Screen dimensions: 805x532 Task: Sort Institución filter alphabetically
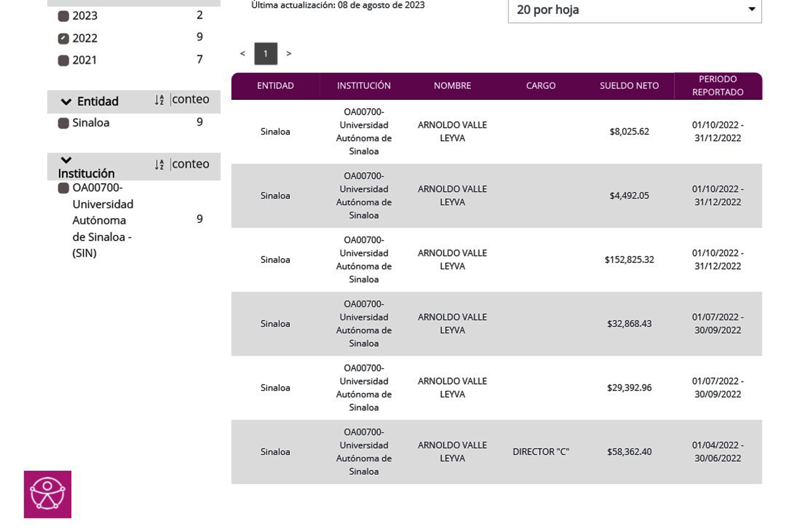159,164
